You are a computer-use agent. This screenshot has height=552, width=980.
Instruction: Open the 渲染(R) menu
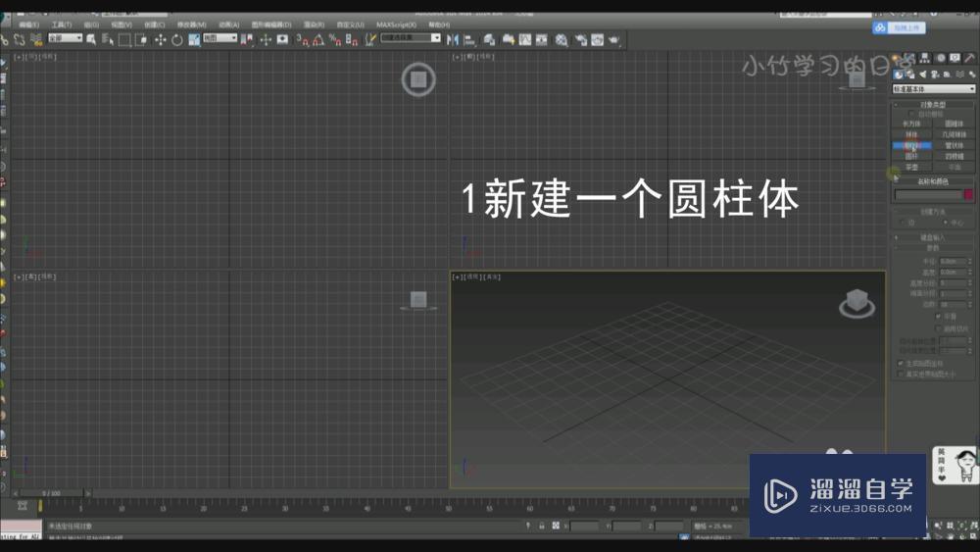[314, 25]
